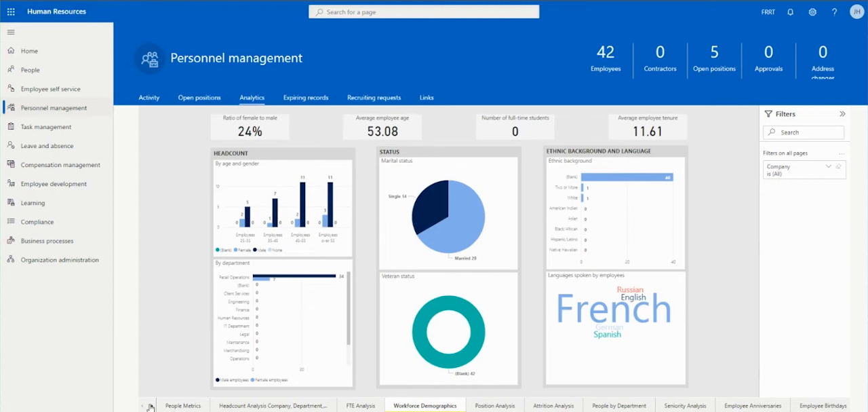Image resolution: width=868 pixels, height=412 pixels.
Task: Open the Seniority Analysis report page
Action: coord(686,406)
